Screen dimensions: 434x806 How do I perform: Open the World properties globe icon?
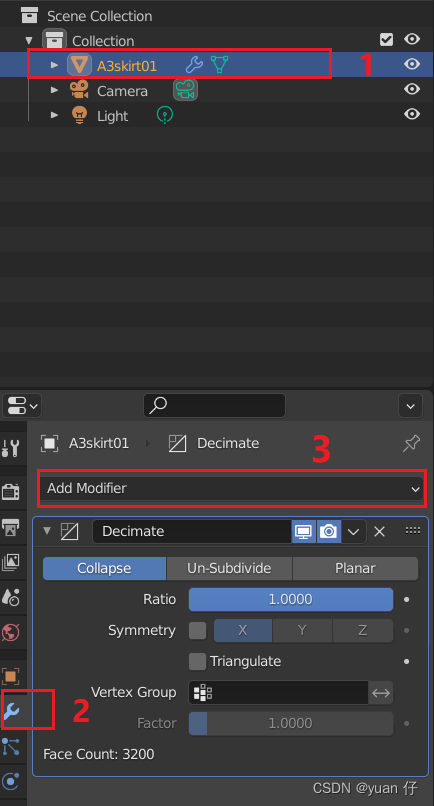click(11, 632)
